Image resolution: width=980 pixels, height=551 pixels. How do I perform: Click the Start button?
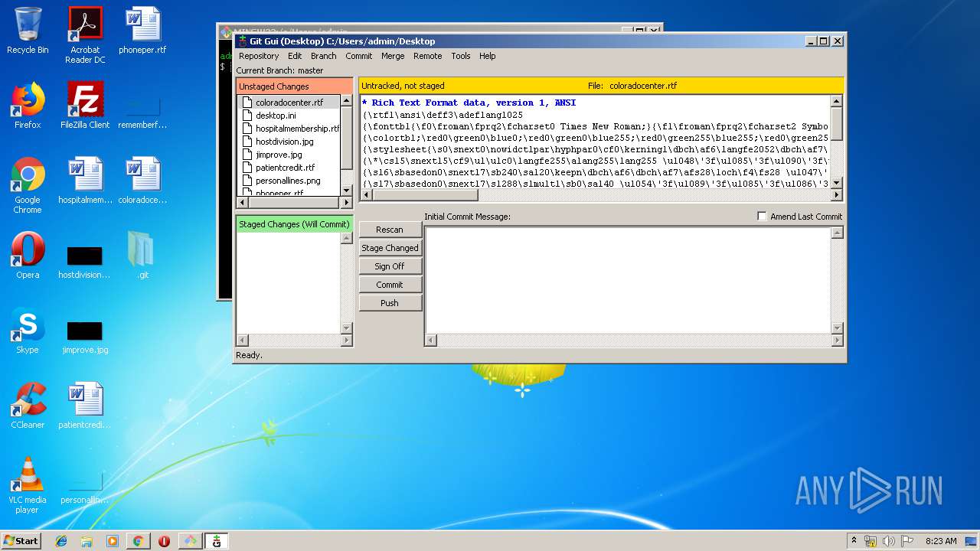pyautogui.click(x=21, y=541)
